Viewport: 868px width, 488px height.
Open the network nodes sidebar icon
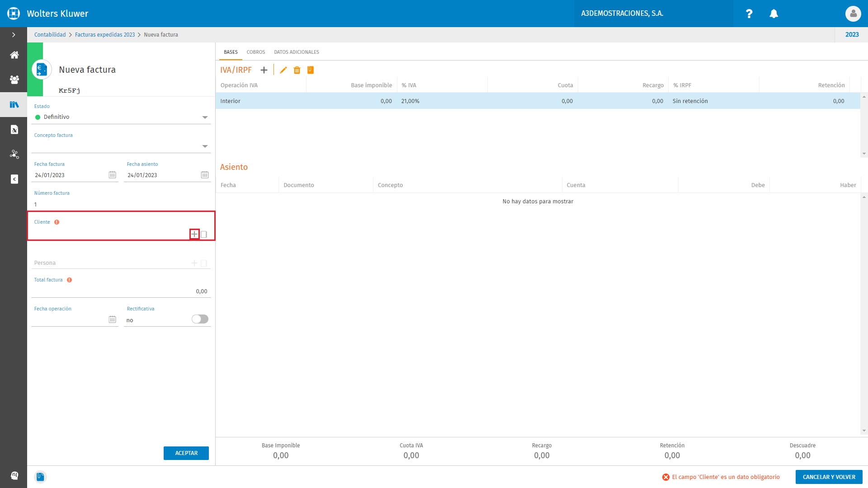click(x=14, y=155)
